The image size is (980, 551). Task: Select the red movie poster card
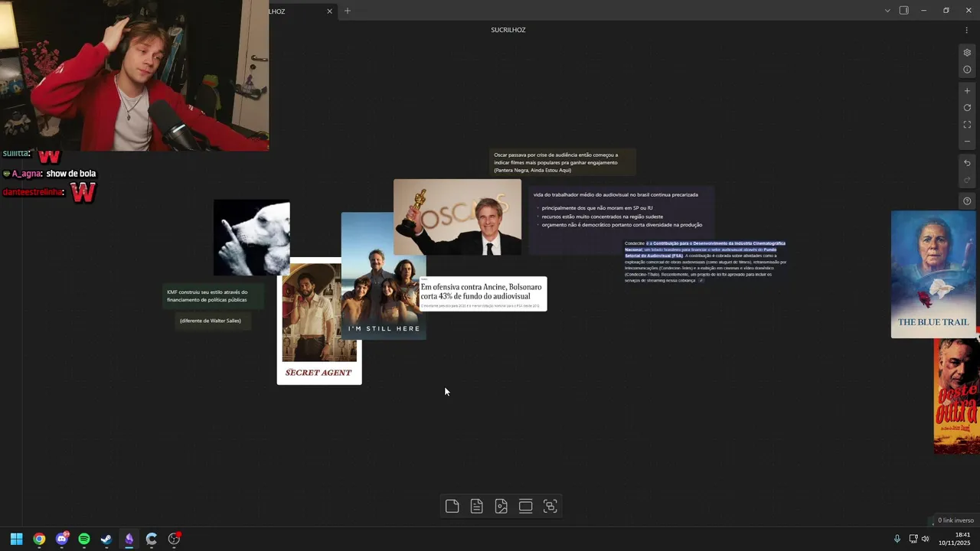pyautogui.click(x=956, y=396)
